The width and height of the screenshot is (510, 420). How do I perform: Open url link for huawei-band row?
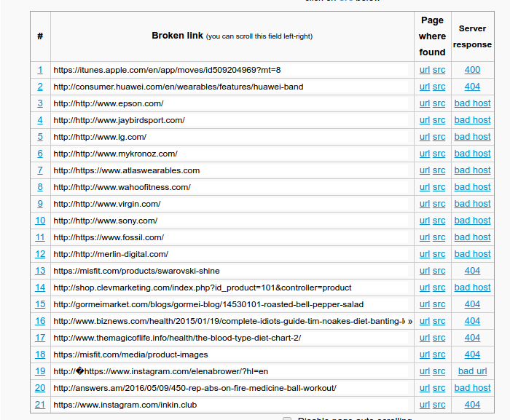tap(425, 87)
